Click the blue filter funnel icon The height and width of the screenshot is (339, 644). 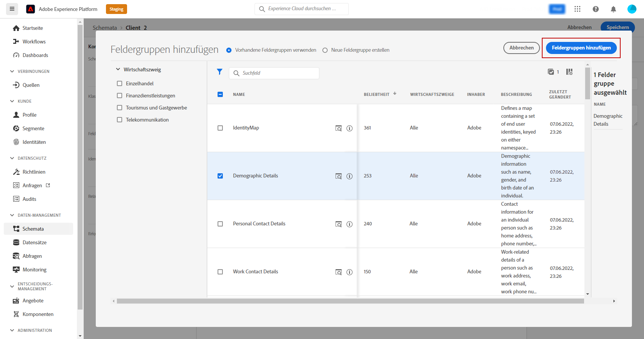[x=219, y=72]
